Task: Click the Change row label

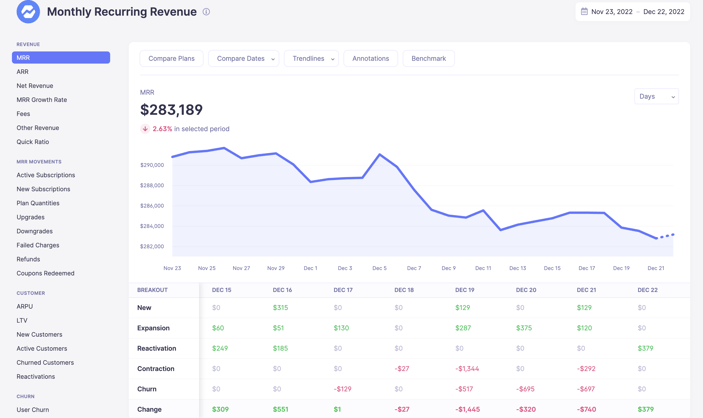Action: [149, 409]
